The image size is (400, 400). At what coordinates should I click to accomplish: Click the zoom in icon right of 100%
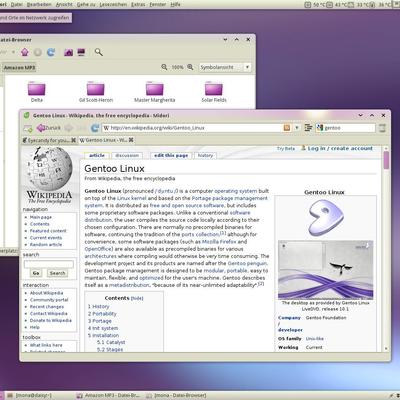pyautogui.click(x=190, y=67)
